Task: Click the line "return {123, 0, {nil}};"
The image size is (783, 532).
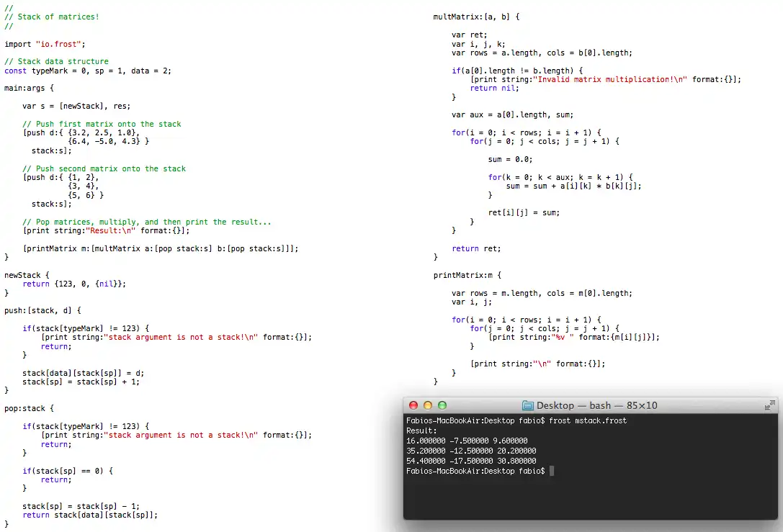Action: pos(74,284)
